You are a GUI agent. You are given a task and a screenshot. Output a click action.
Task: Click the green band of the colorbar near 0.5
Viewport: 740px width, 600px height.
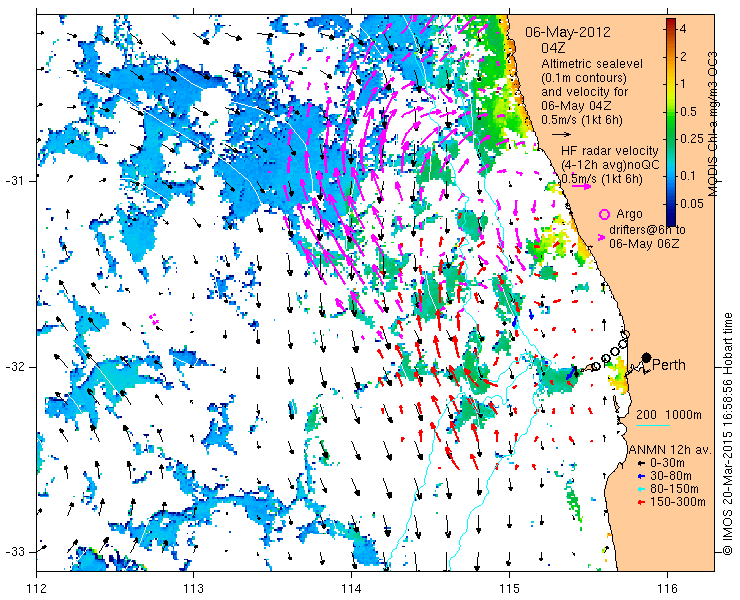pyautogui.click(x=671, y=112)
